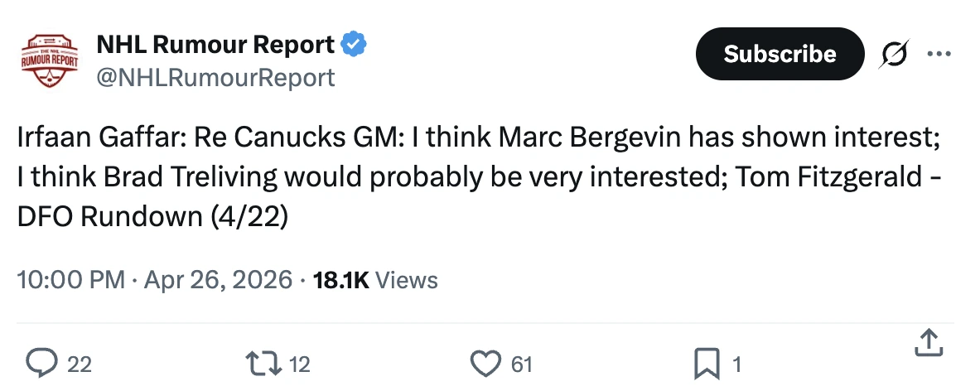Like the tweet with the heart icon

pyautogui.click(x=485, y=363)
